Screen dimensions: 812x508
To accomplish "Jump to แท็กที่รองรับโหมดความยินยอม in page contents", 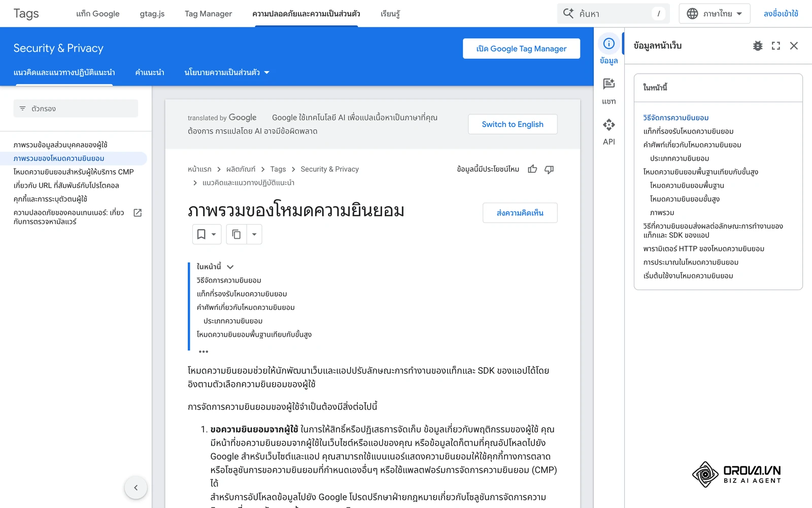I will click(x=242, y=294).
